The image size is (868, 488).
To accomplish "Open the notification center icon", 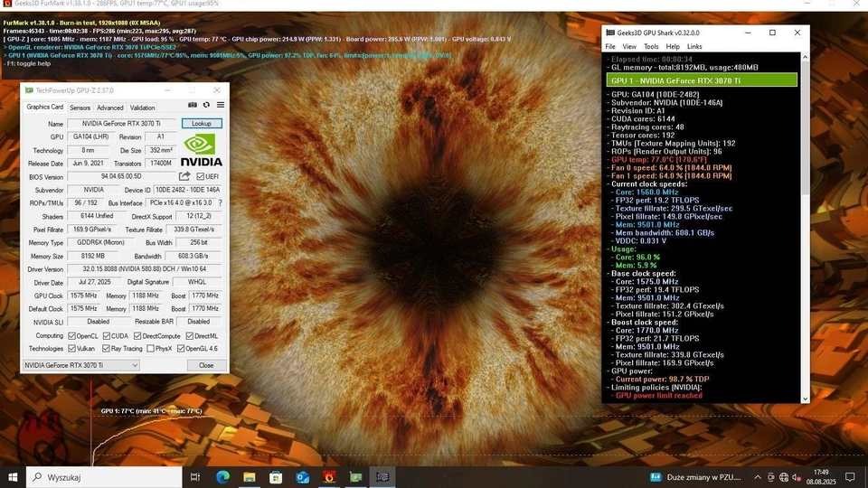I will click(x=850, y=477).
